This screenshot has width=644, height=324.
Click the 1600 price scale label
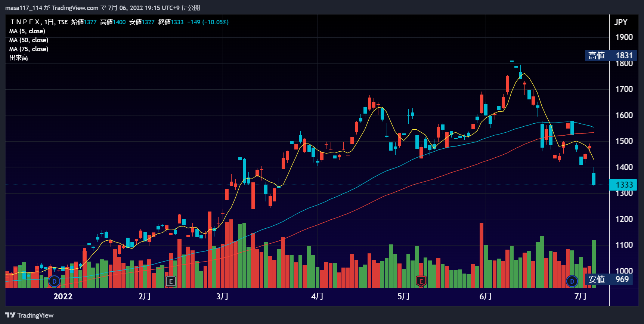(624, 115)
